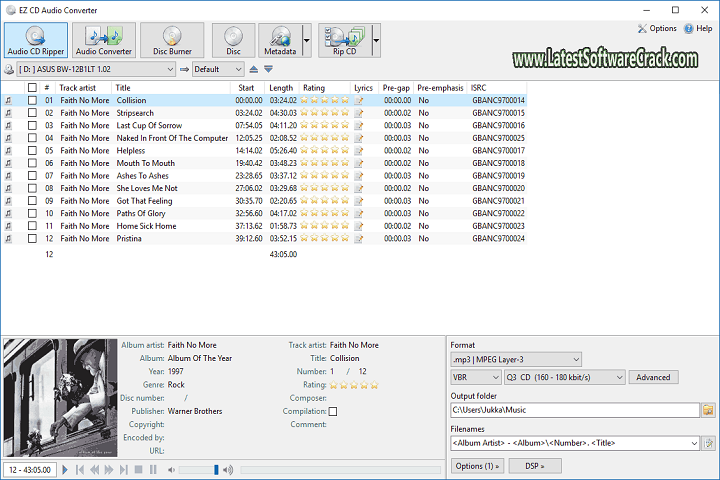
Task: Sort tracks by ISRC column header
Action: 496,88
